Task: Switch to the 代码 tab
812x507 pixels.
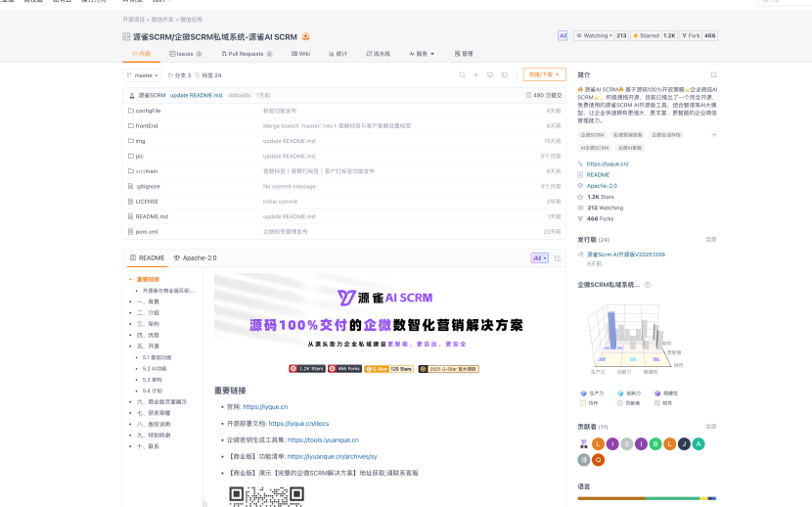Action: tap(142, 53)
